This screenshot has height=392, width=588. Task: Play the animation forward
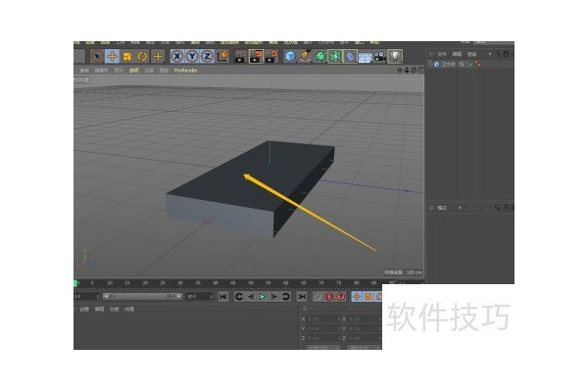coord(263,297)
